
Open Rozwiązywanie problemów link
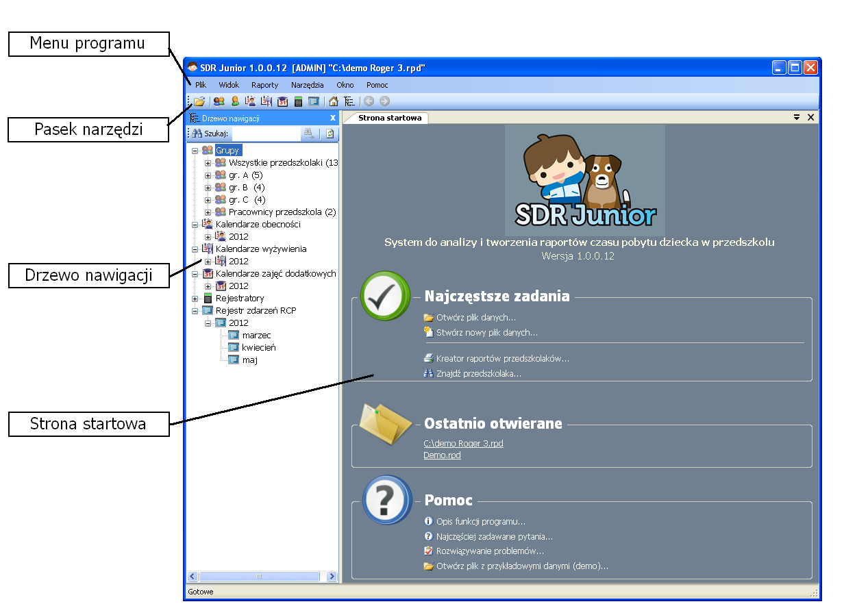point(490,551)
